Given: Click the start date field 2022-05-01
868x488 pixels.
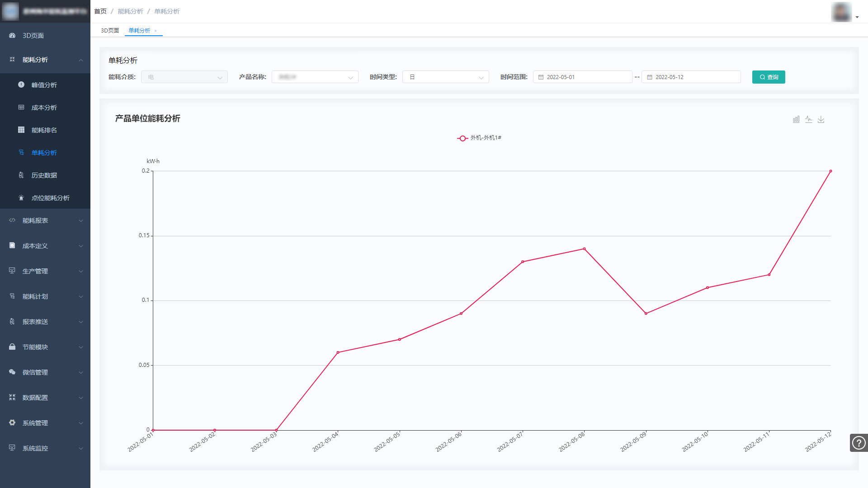Looking at the screenshot, I should tap(582, 77).
